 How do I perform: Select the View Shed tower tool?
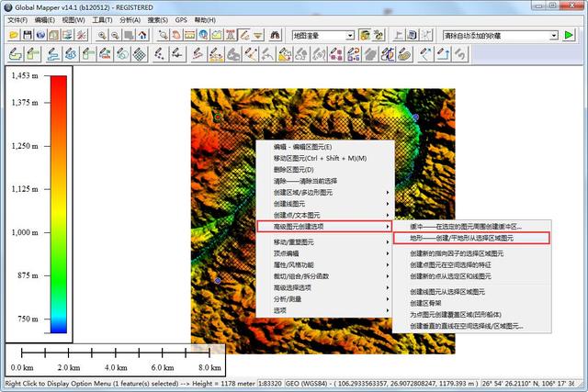[231, 35]
